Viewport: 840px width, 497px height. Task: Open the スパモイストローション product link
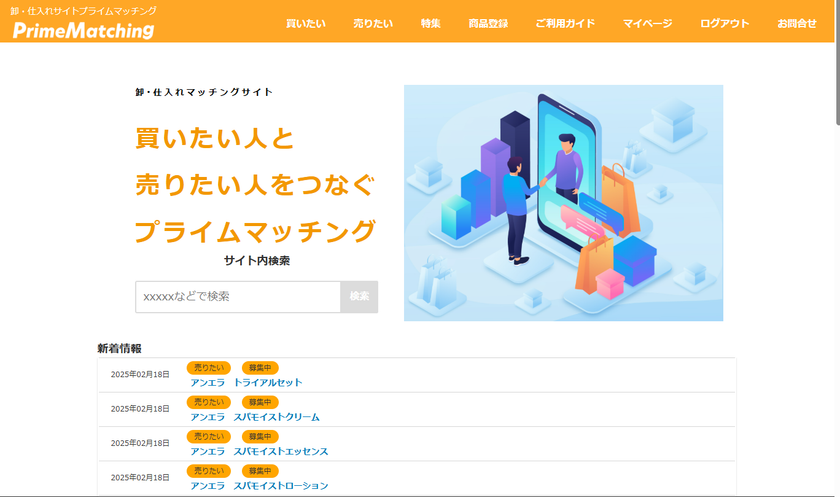coord(281,485)
